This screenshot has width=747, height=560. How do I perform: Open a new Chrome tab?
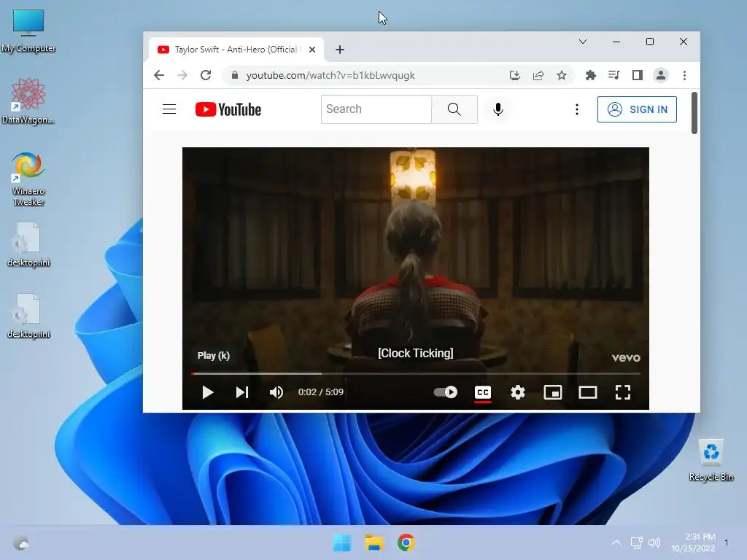(340, 50)
